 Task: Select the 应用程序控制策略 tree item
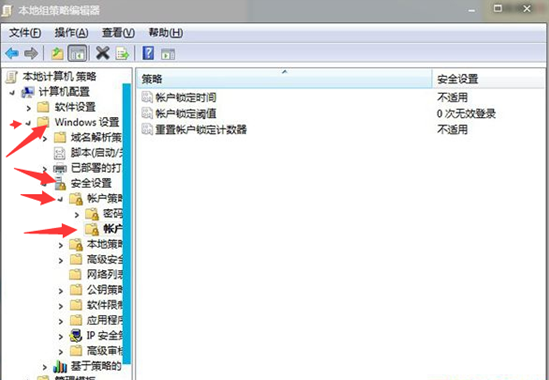point(105,320)
